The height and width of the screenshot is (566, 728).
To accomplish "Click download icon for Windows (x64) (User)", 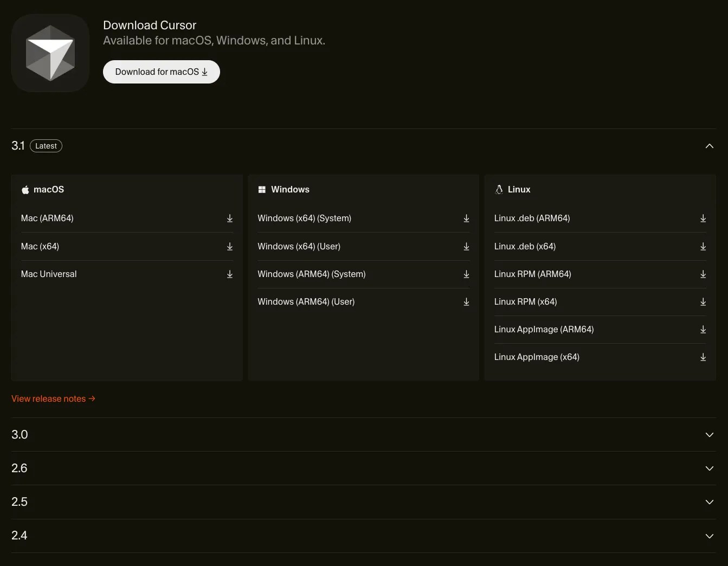I will pos(466,247).
